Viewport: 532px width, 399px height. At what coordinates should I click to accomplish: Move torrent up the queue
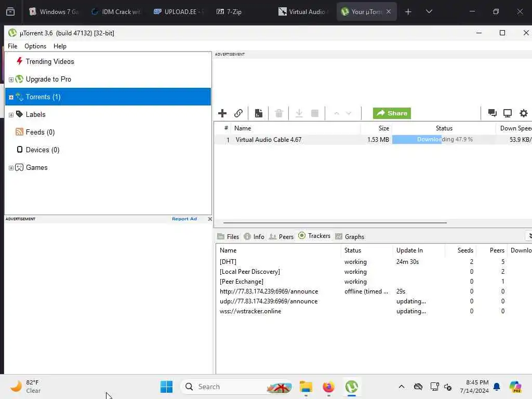coord(337,113)
